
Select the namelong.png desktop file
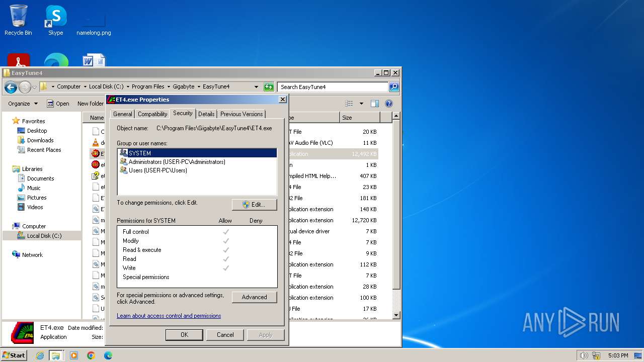tap(94, 24)
